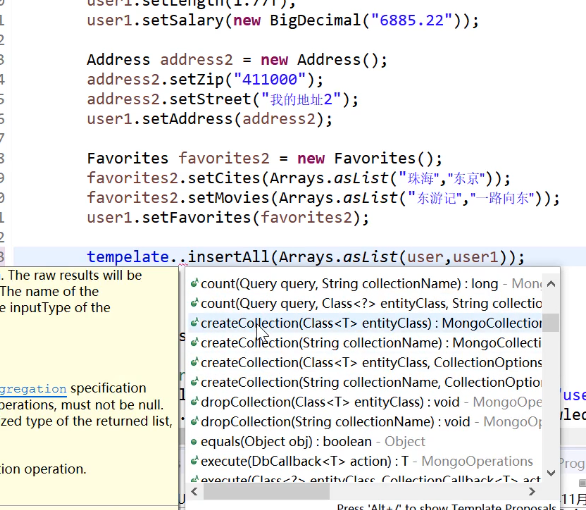Viewport: 586px width, 510px height.
Task: Select dropCollection(Class<T> entityClass) : void proposal
Action: click(x=366, y=402)
